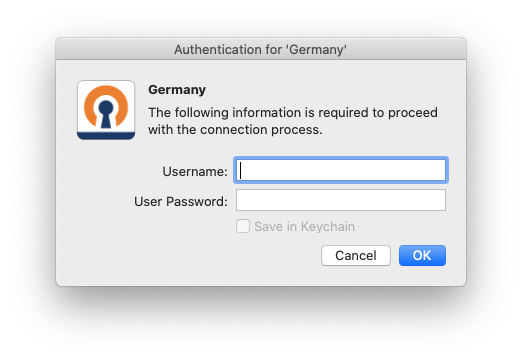The height and width of the screenshot is (360, 522).
Task: Click the "Authentication for 'Germany'" title bar
Action: click(x=261, y=49)
